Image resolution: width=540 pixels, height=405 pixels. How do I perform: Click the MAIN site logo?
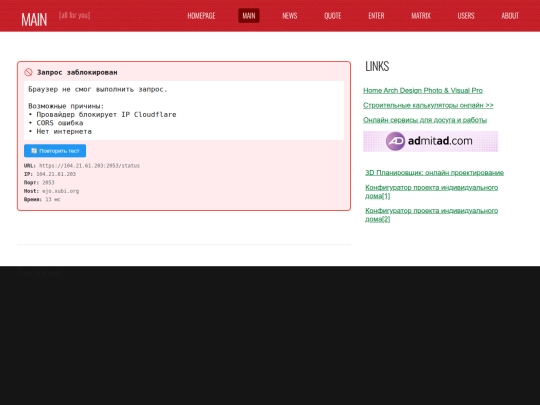pyautogui.click(x=34, y=19)
